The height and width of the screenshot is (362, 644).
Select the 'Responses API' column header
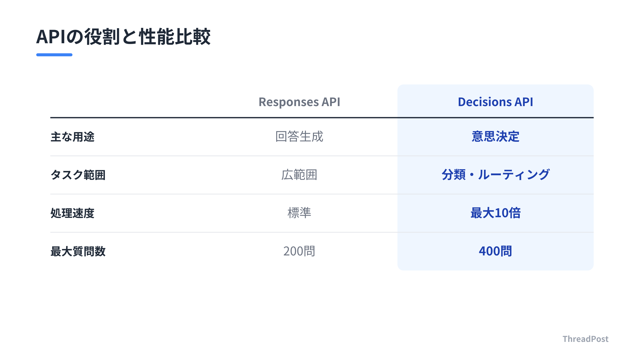pyautogui.click(x=299, y=102)
